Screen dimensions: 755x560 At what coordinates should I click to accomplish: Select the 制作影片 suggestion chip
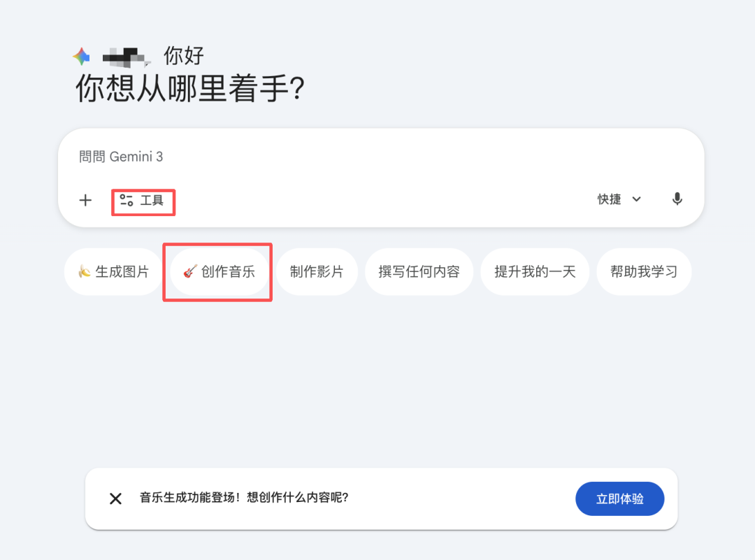pos(317,272)
